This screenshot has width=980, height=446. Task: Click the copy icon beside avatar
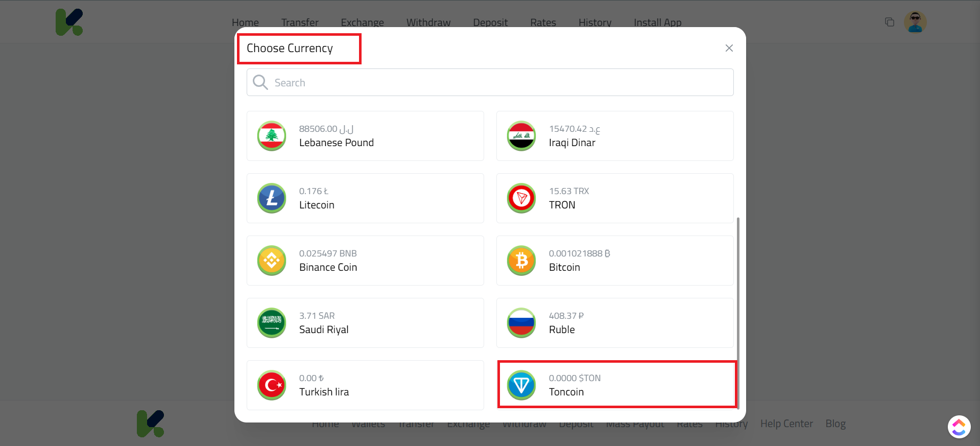point(889,22)
